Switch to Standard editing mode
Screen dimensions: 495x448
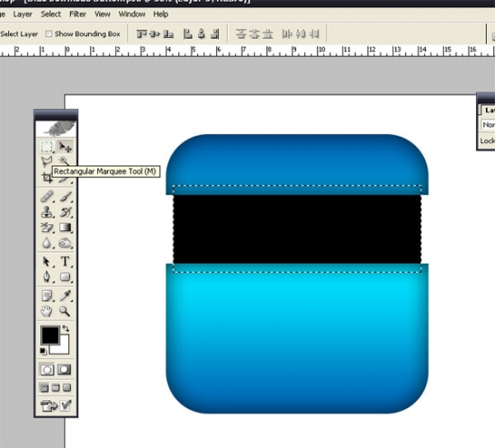[x=47, y=370]
